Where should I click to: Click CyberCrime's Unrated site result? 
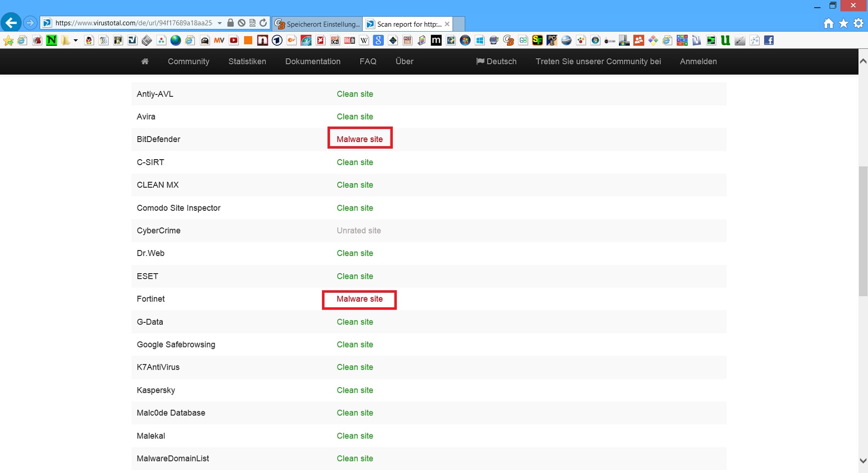(359, 230)
